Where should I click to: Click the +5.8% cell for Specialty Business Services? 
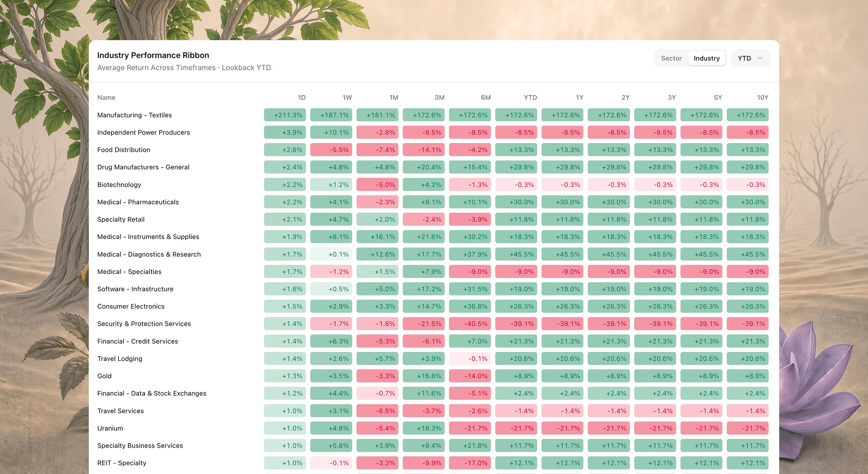coord(331,445)
